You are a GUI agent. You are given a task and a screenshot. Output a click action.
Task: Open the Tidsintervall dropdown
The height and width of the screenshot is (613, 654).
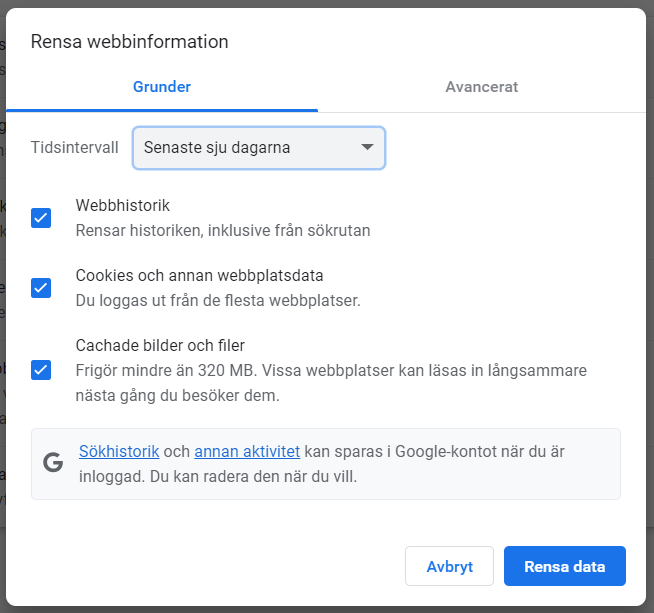coord(259,148)
